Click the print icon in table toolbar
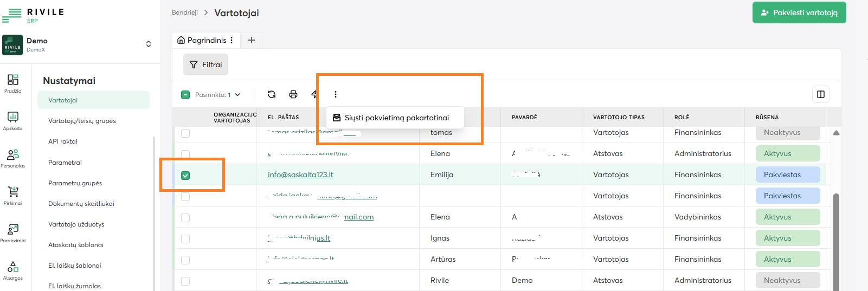 point(293,94)
